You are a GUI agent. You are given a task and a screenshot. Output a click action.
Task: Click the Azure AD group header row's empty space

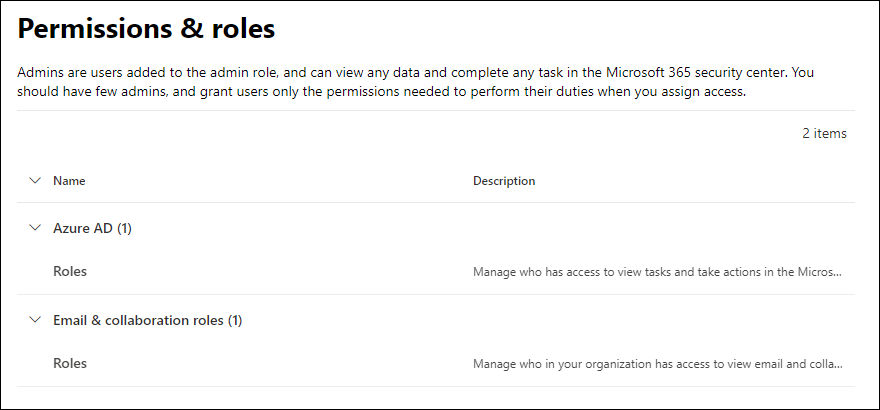500,228
